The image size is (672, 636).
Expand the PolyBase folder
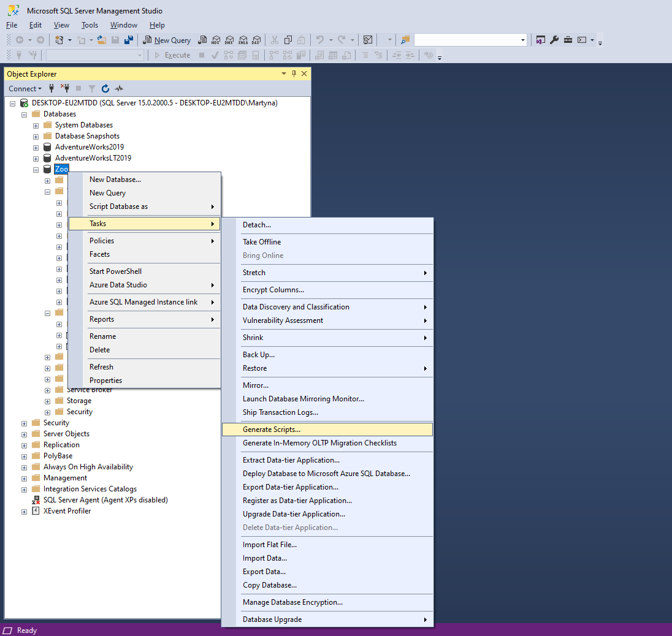[x=25, y=456]
